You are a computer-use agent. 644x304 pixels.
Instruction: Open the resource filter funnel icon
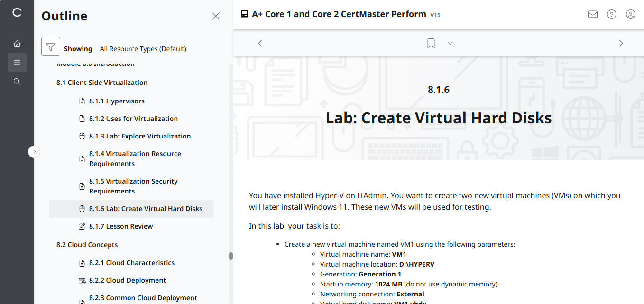(x=51, y=46)
